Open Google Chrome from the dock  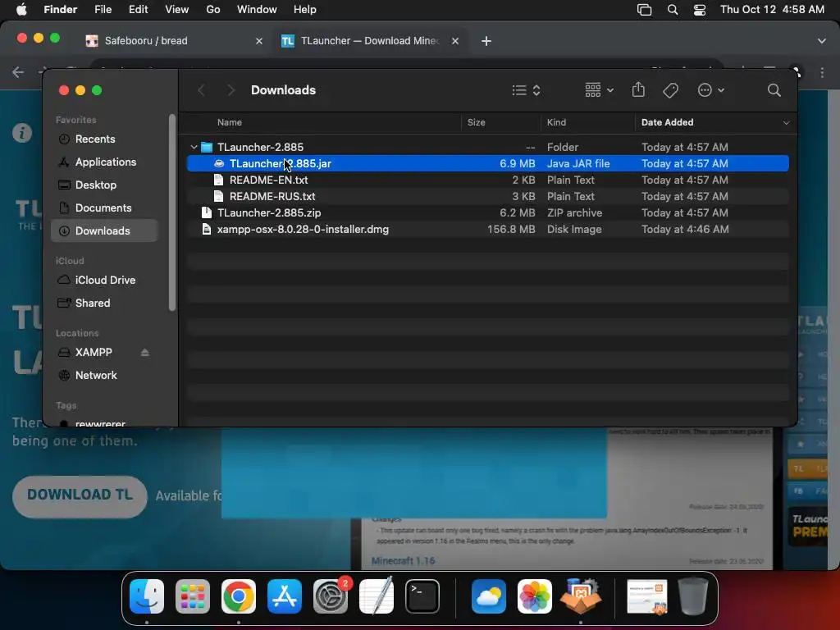[x=239, y=596]
